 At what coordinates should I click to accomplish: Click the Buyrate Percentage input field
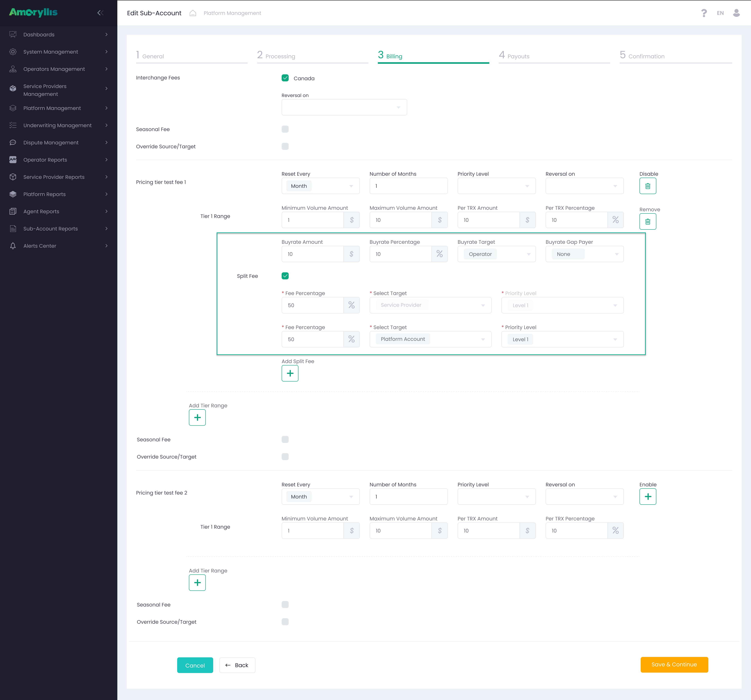tap(400, 254)
